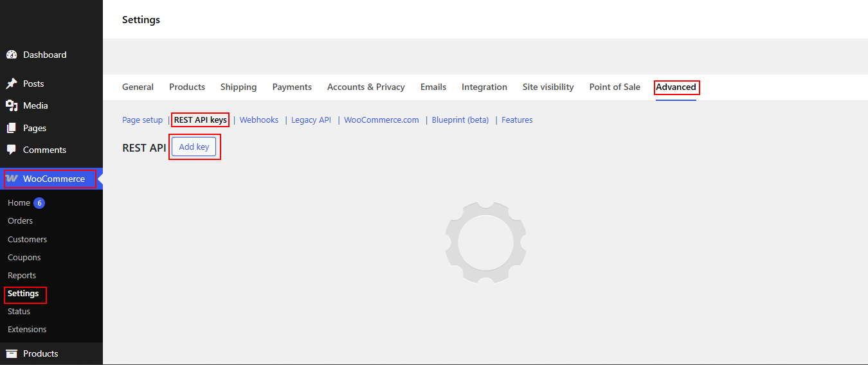Open the WooCommerce.com section link
868x365 pixels.
tap(381, 120)
